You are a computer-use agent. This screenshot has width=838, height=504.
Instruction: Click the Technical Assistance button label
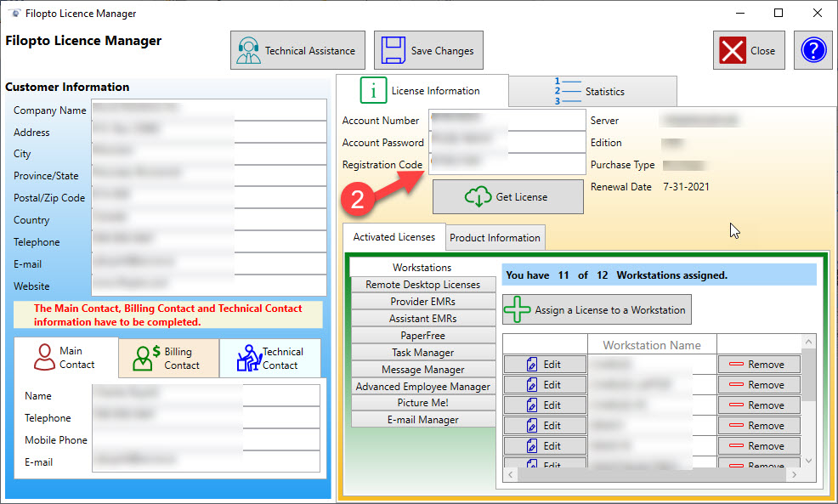pyautogui.click(x=310, y=51)
